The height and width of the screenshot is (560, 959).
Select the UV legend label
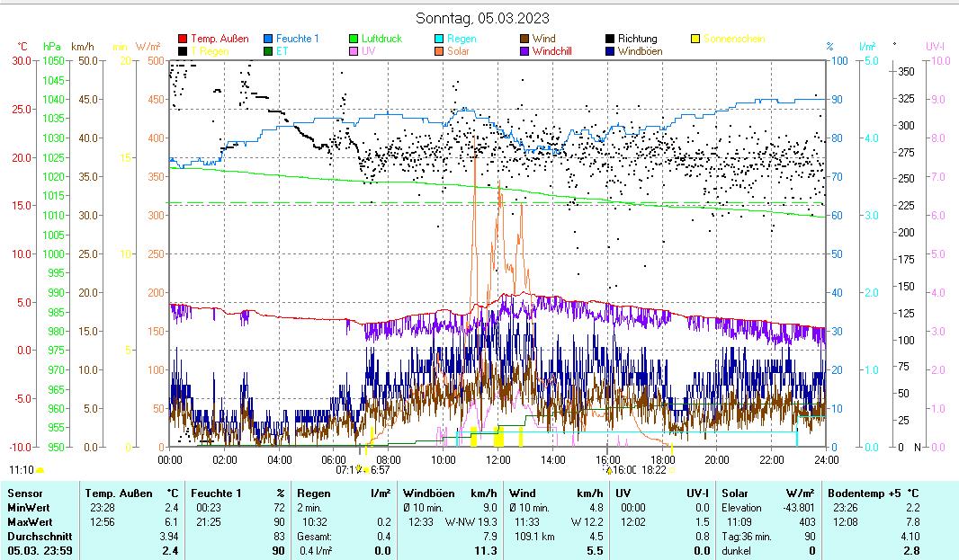368,51
